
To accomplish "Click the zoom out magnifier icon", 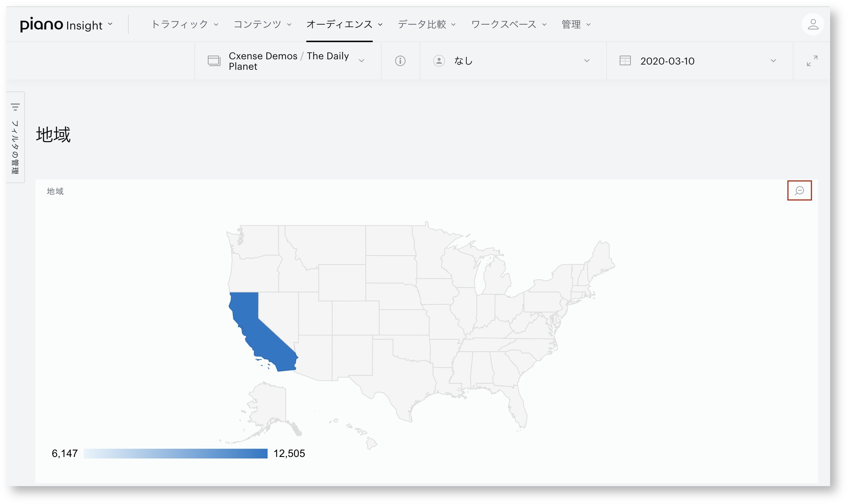I will click(x=799, y=191).
